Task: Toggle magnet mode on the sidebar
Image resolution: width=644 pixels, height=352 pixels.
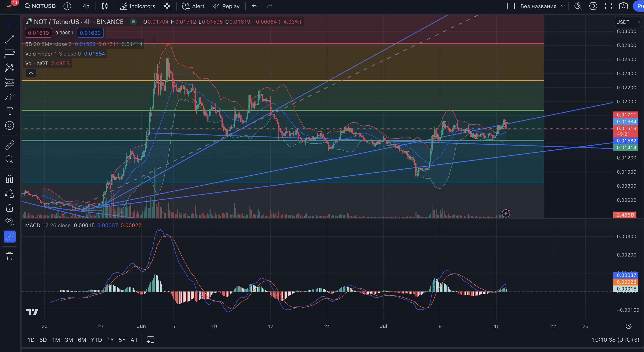Action: [x=10, y=179]
